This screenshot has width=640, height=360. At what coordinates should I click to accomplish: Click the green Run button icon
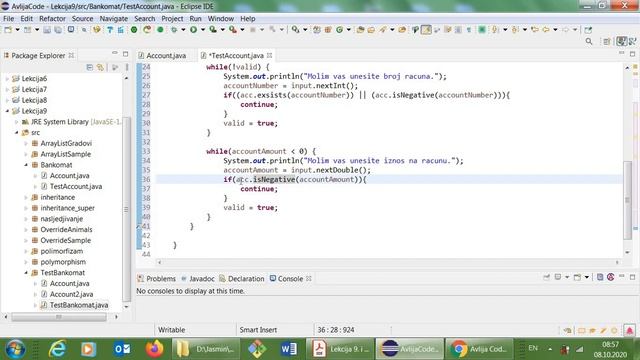[x=193, y=29]
